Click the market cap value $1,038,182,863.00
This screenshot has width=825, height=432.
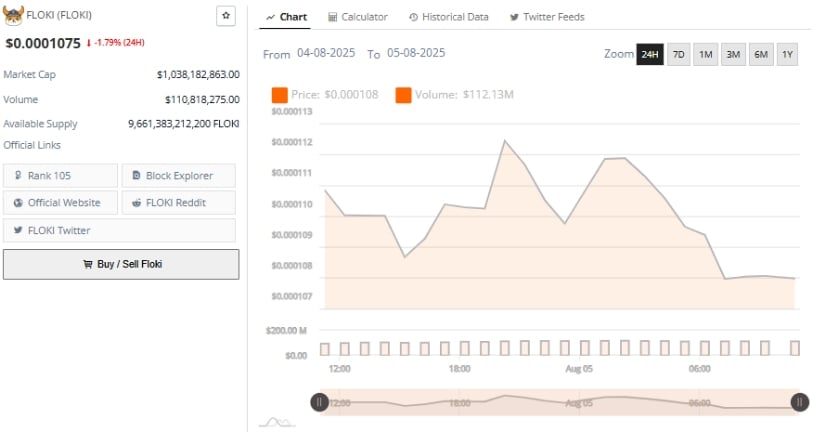[x=198, y=75]
